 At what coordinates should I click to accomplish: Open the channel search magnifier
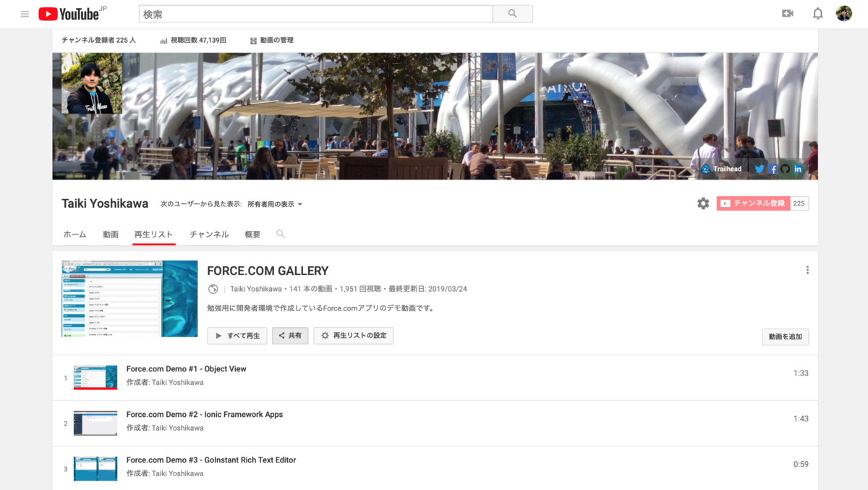point(280,234)
